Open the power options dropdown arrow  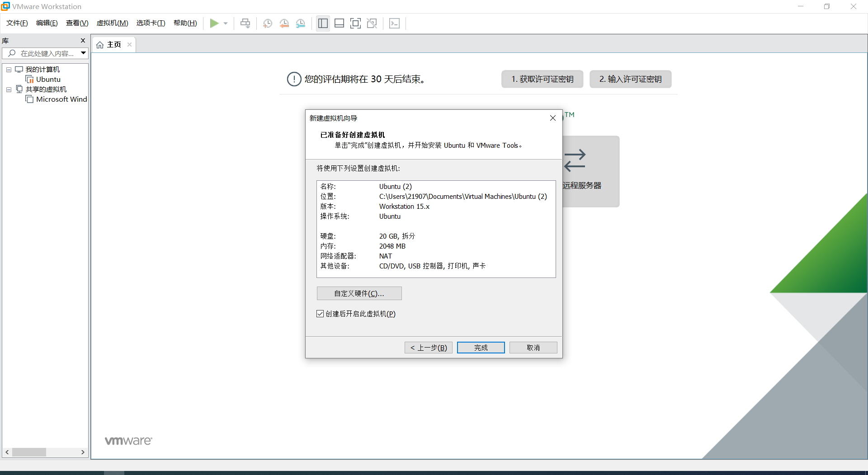pos(226,23)
